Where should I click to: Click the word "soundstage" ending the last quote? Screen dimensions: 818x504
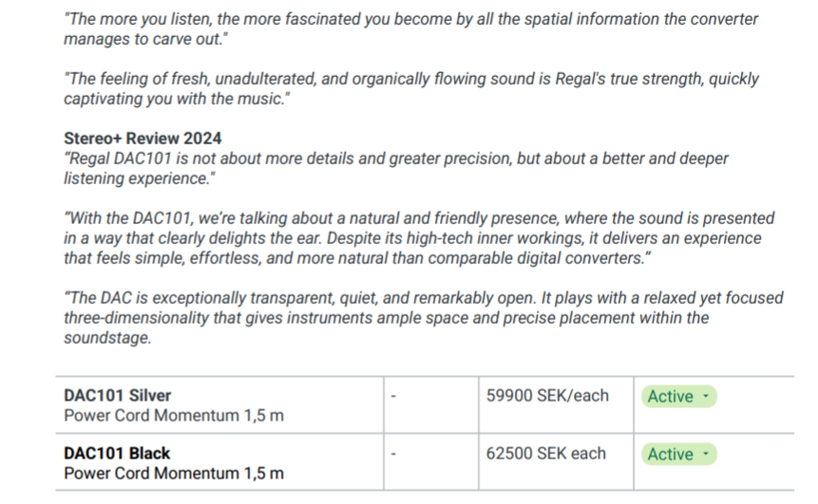[106, 337]
